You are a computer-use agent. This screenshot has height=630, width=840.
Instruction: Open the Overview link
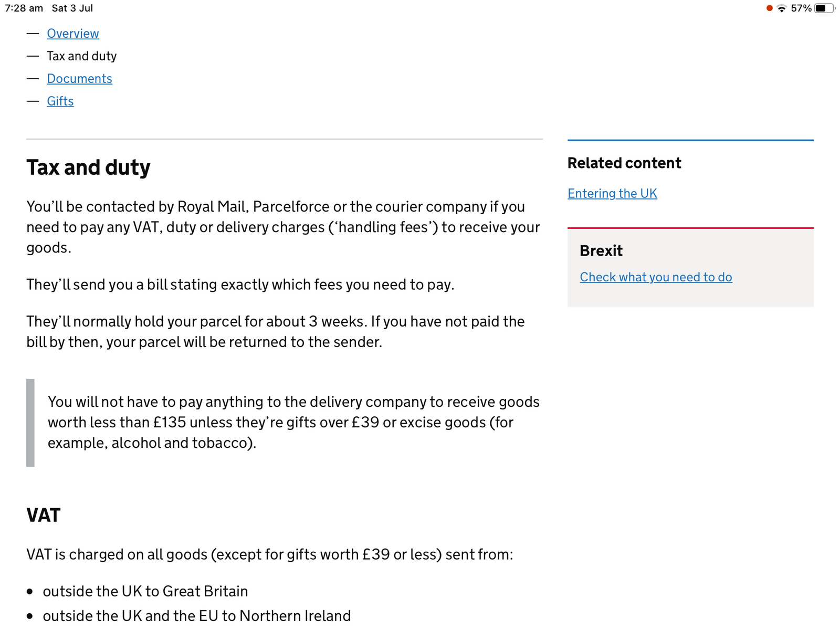coord(72,34)
